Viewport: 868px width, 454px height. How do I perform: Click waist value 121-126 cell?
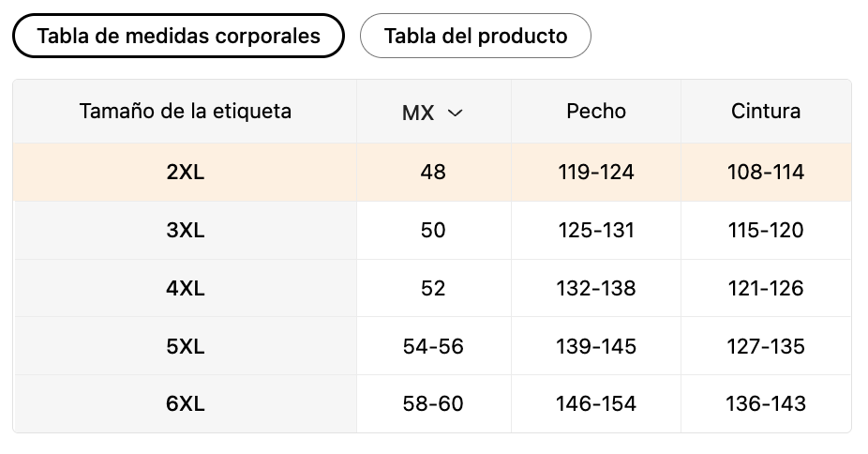(x=766, y=289)
